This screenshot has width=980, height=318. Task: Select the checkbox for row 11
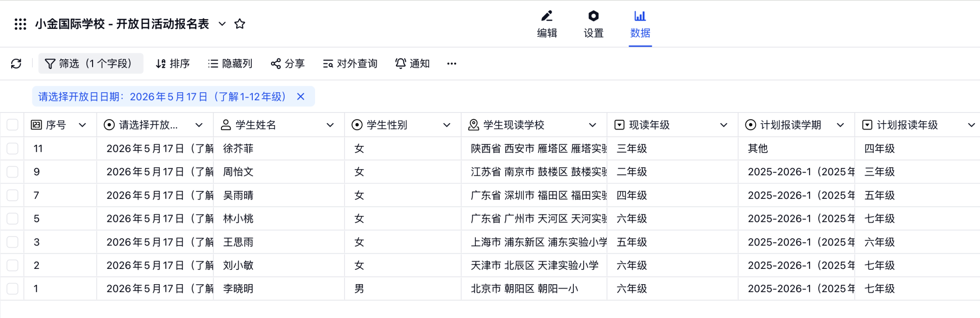tap(13, 149)
